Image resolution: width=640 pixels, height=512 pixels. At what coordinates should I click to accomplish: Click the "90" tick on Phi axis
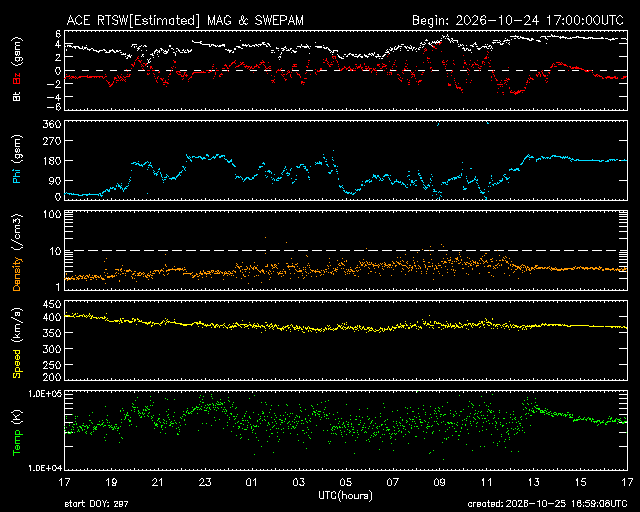(55, 180)
